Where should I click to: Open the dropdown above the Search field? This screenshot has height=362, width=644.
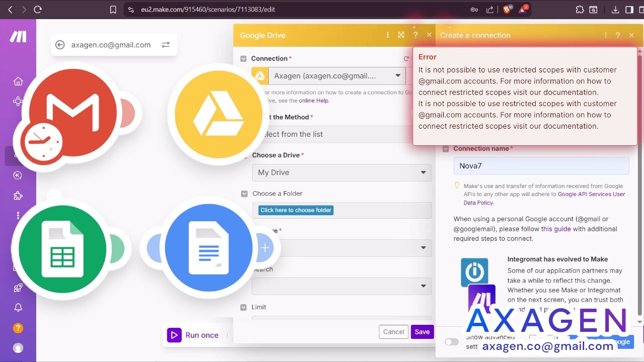pos(342,248)
